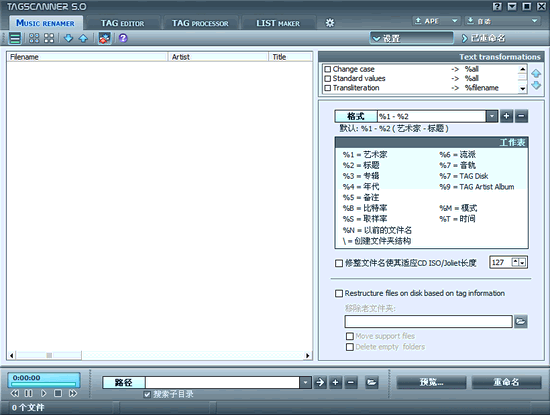Screen dimensions: 550x415
Task: Click the player seek progress bar
Action: (43, 384)
